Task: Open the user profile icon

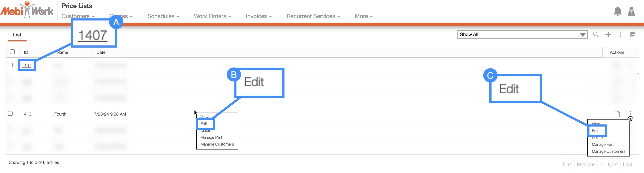Action: [x=631, y=11]
